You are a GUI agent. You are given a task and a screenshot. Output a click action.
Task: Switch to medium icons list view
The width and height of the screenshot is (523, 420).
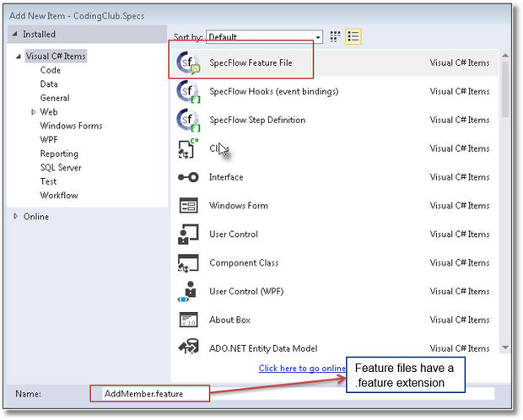353,36
